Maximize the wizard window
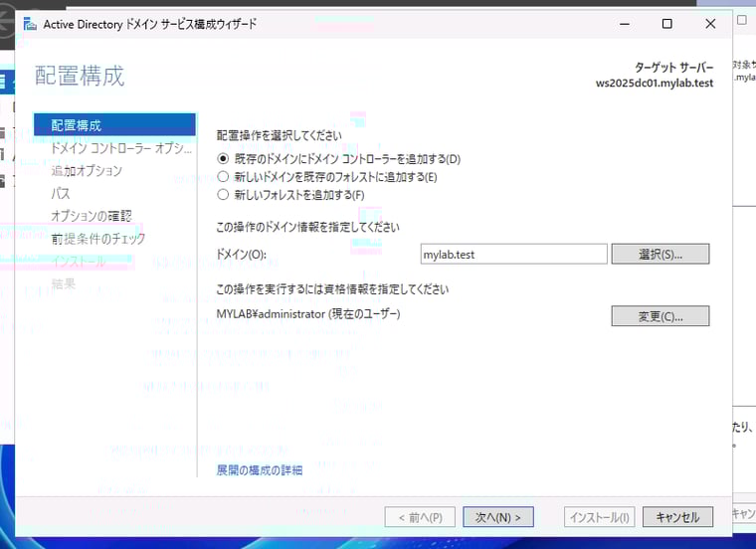The image size is (756, 549). [x=666, y=24]
